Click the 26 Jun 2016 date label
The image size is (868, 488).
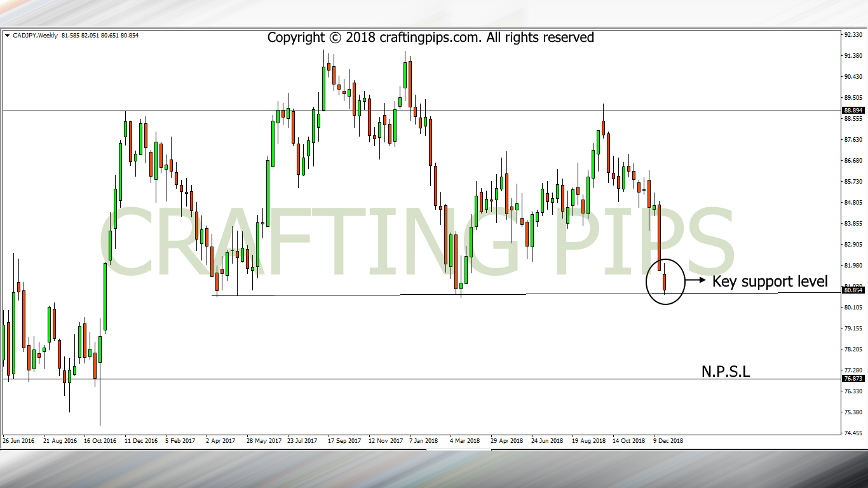point(19,440)
